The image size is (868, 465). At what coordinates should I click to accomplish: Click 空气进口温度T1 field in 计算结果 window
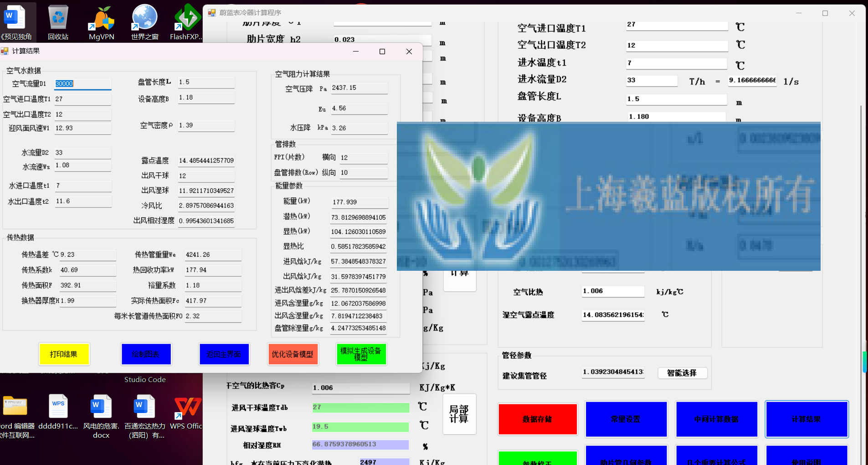click(x=82, y=99)
